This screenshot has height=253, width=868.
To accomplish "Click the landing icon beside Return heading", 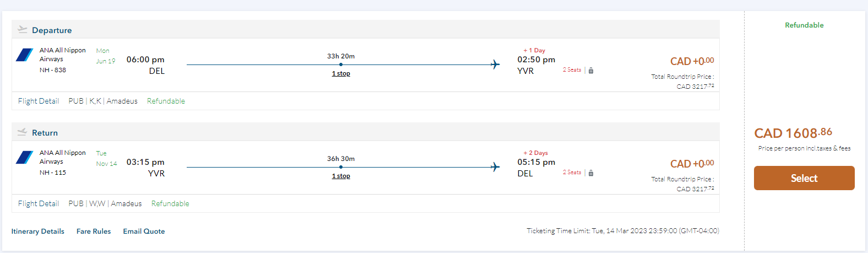I will (x=23, y=132).
